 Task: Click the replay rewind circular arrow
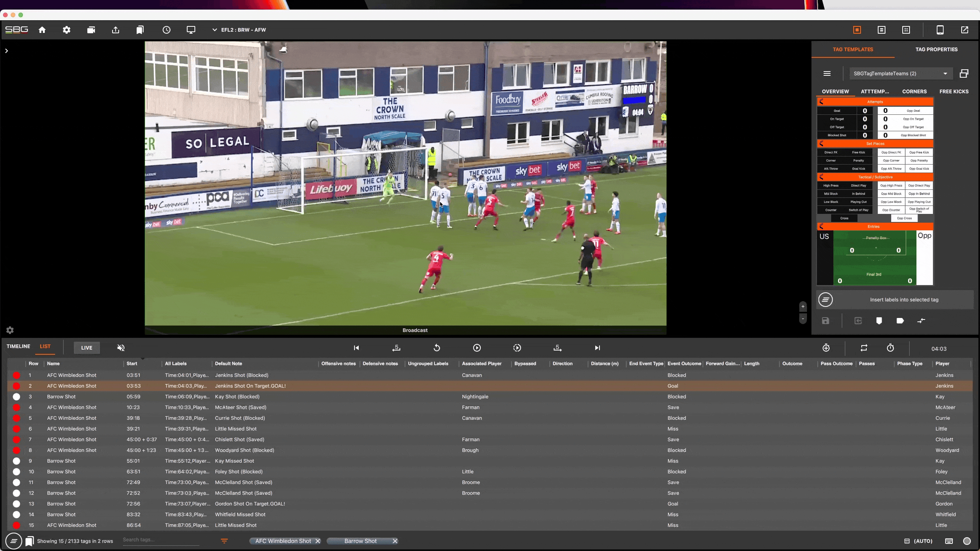pos(437,348)
